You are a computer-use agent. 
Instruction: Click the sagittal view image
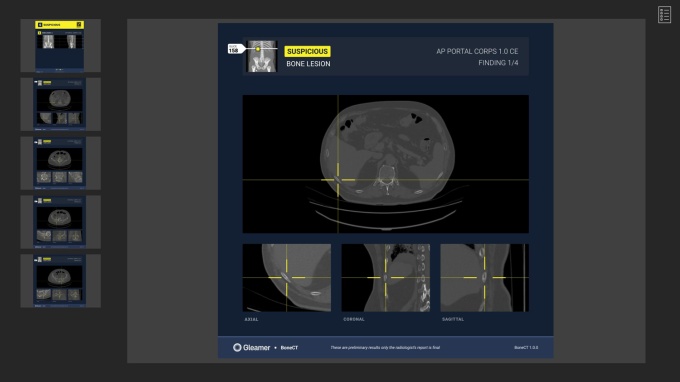click(x=484, y=278)
